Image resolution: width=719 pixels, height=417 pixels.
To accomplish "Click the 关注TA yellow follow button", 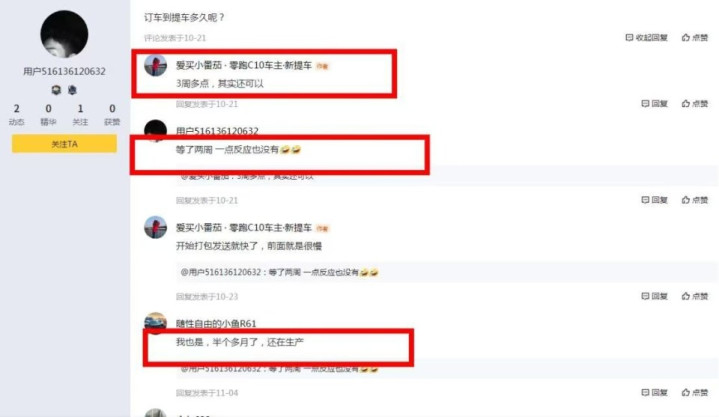I will [64, 144].
